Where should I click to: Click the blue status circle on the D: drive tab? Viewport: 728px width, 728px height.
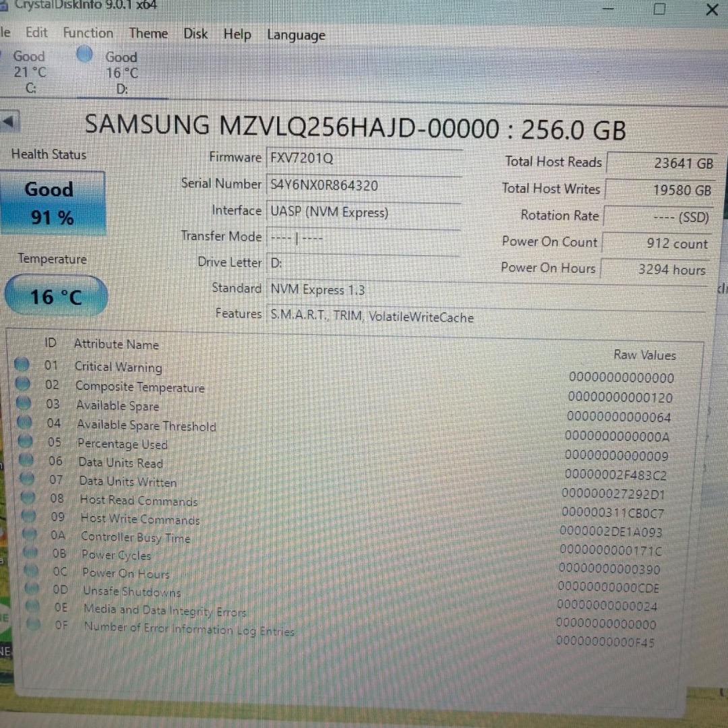pyautogui.click(x=84, y=54)
